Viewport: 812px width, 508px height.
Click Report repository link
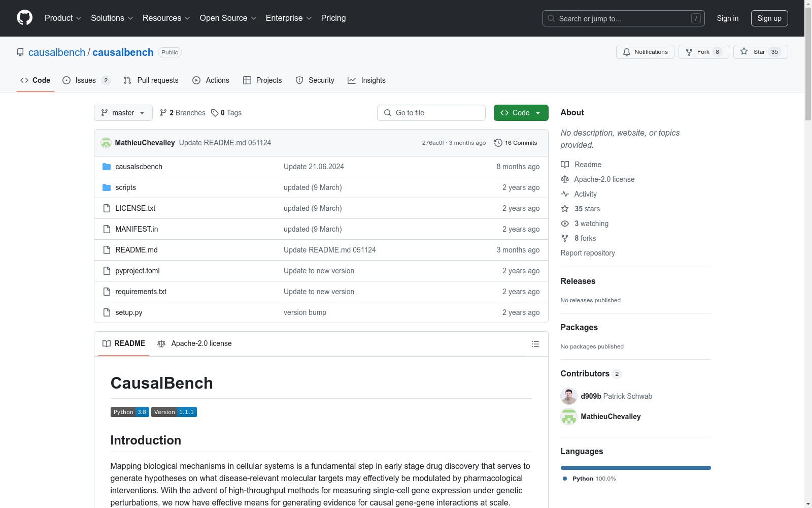tap(588, 253)
